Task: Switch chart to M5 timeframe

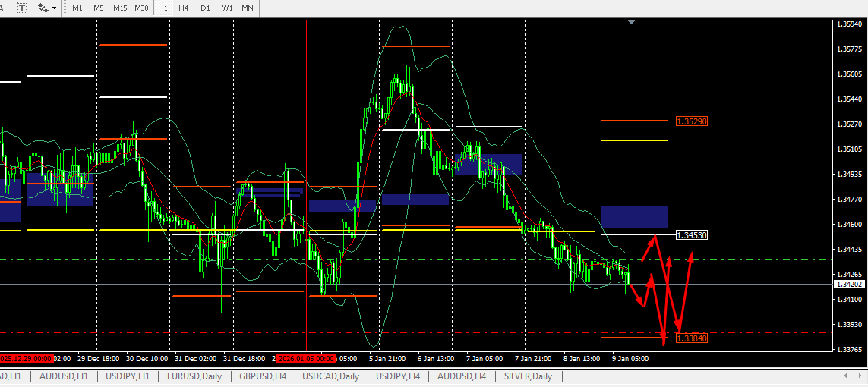Action: 99,8
